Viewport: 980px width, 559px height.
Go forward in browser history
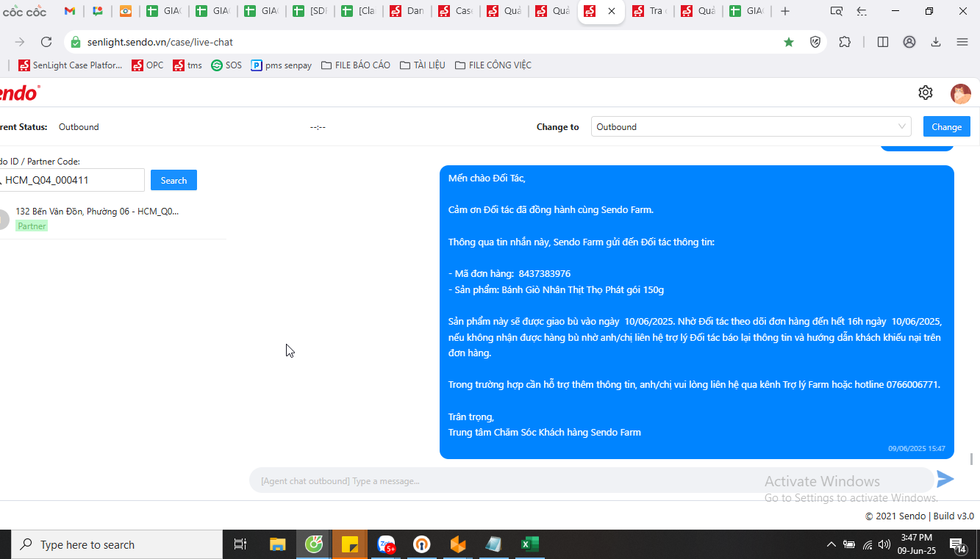[20, 42]
